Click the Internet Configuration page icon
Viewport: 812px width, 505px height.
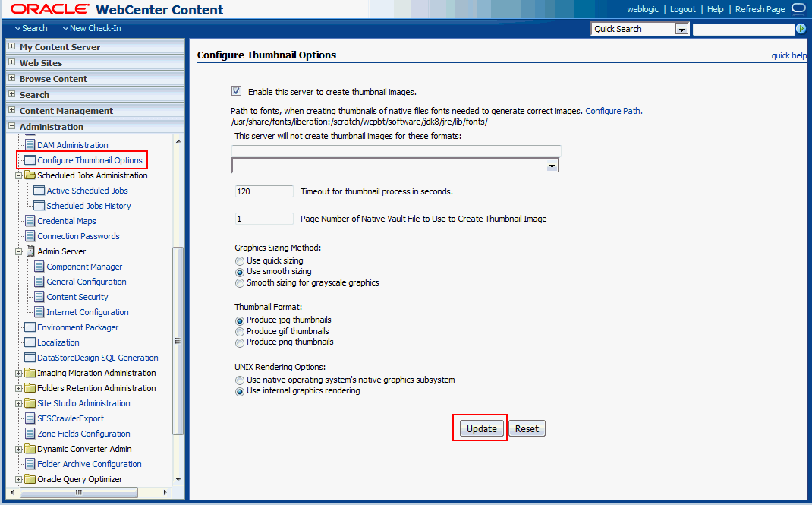point(39,312)
